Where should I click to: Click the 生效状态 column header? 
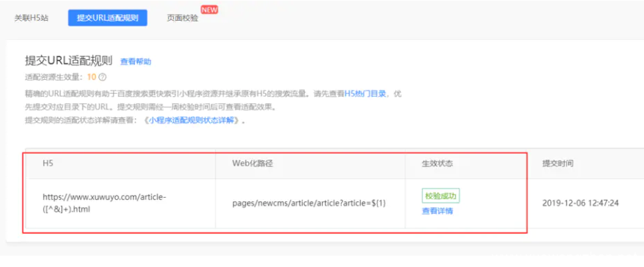point(437,163)
